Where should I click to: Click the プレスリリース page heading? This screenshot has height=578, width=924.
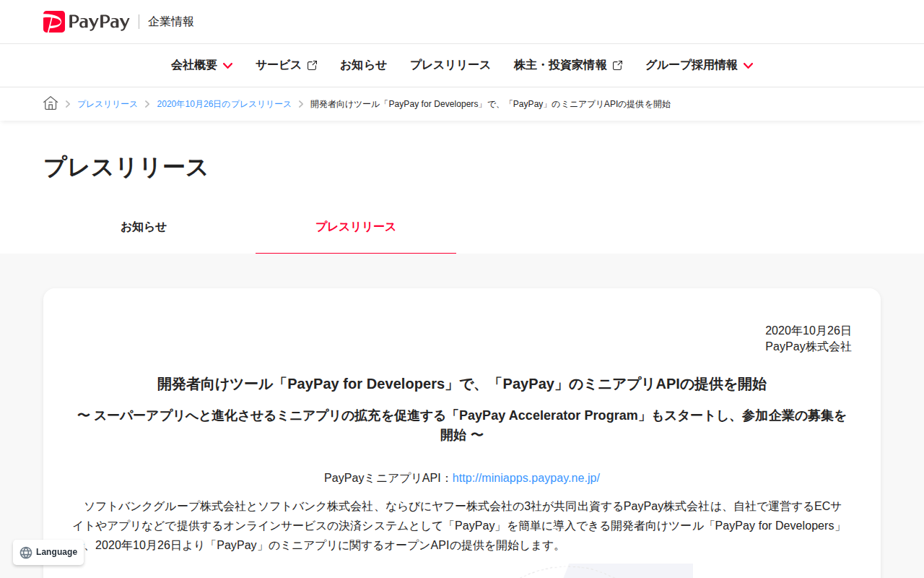126,167
